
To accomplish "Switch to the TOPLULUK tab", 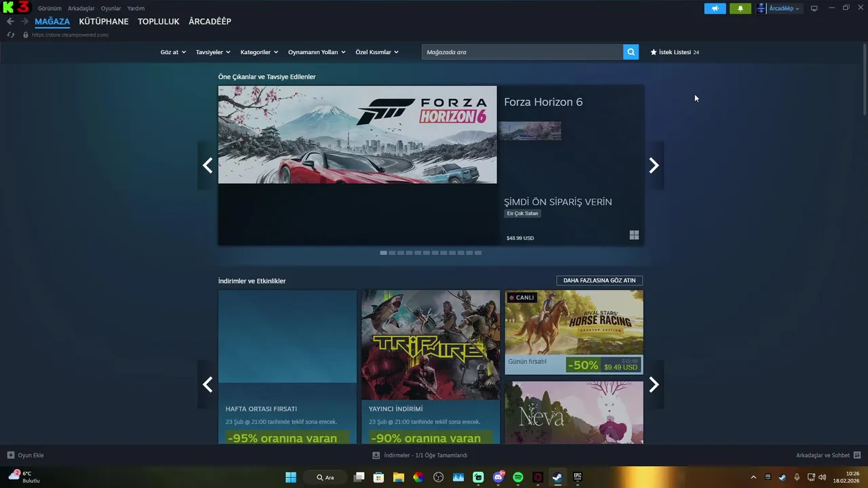I will (x=159, y=22).
